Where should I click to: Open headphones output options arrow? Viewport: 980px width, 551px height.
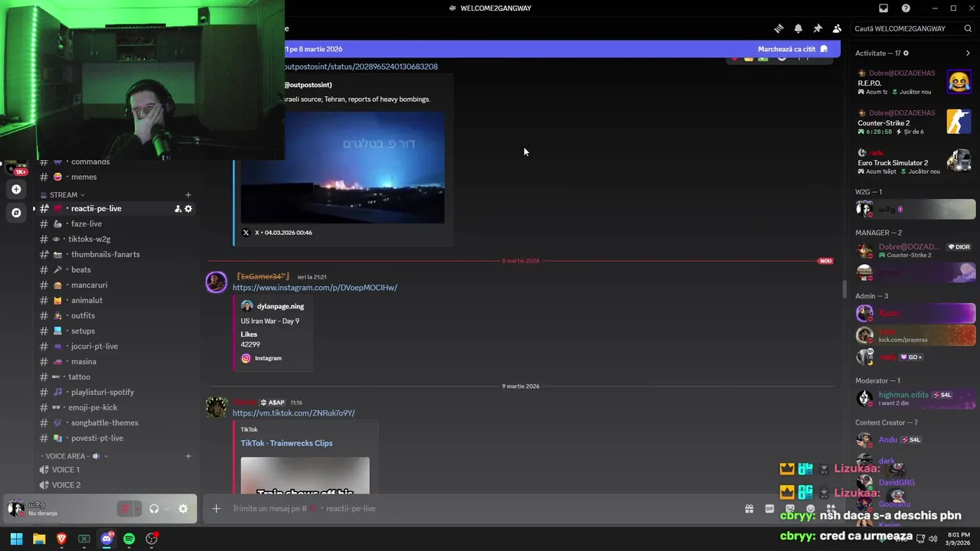tap(166, 509)
